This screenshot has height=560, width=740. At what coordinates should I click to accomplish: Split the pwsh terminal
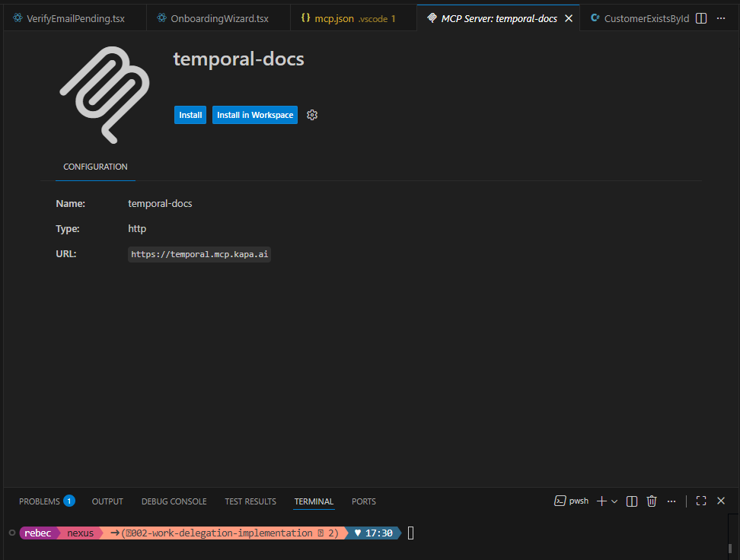[x=631, y=501]
